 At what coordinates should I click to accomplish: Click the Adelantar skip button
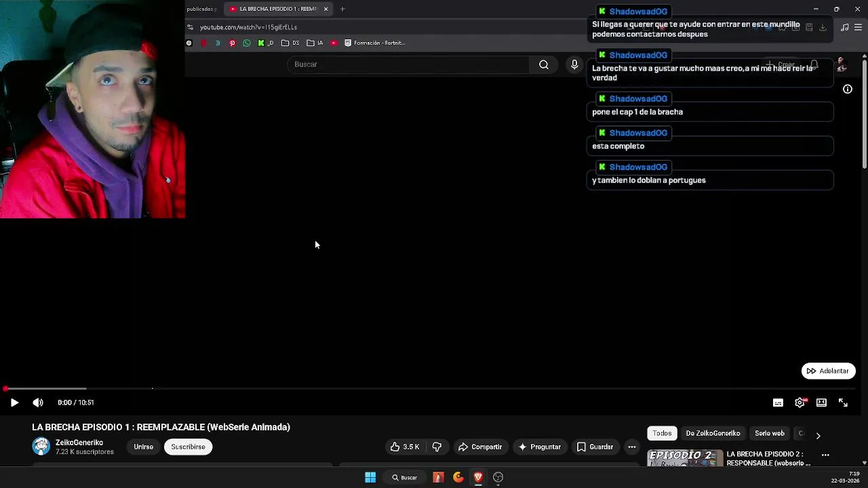828,371
